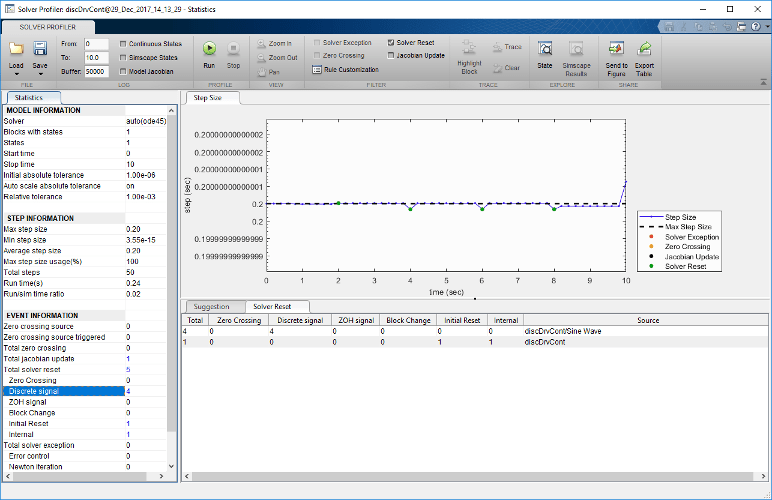Open Rule Customization

coord(345,69)
